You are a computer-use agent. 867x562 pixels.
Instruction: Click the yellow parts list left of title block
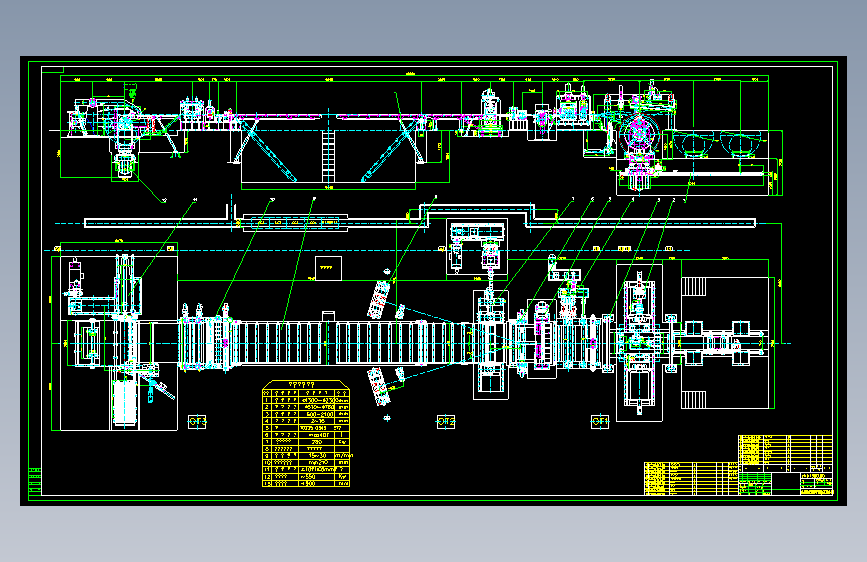pyautogui.click(x=691, y=478)
